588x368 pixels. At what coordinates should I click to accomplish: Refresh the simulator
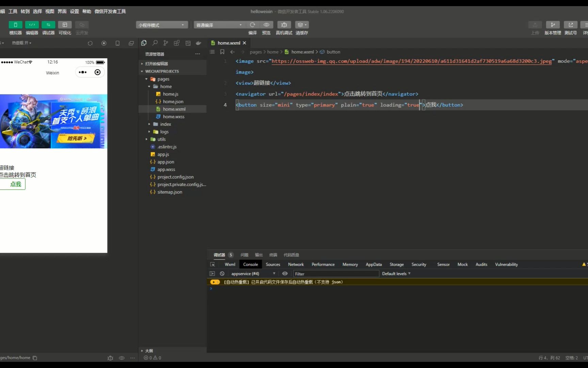90,43
